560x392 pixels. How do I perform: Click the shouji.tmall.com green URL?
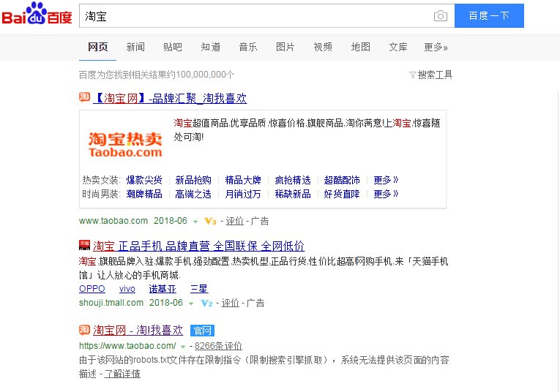[111, 304]
